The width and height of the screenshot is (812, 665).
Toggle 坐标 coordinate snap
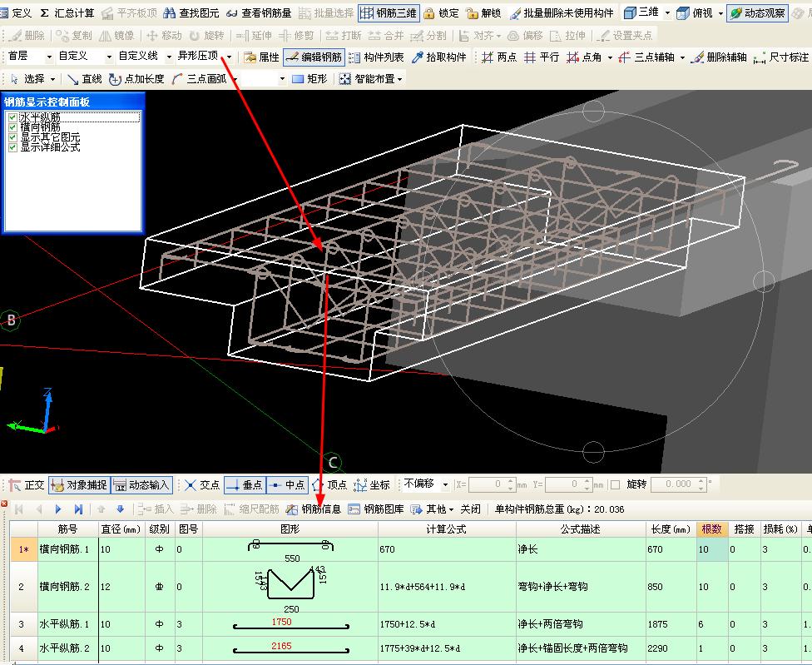pos(372,484)
